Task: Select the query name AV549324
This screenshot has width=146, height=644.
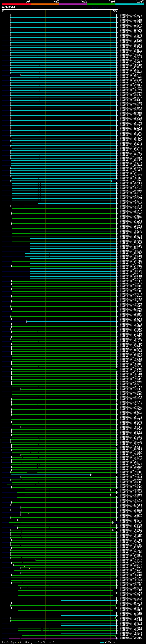Action: [x=8, y=8]
